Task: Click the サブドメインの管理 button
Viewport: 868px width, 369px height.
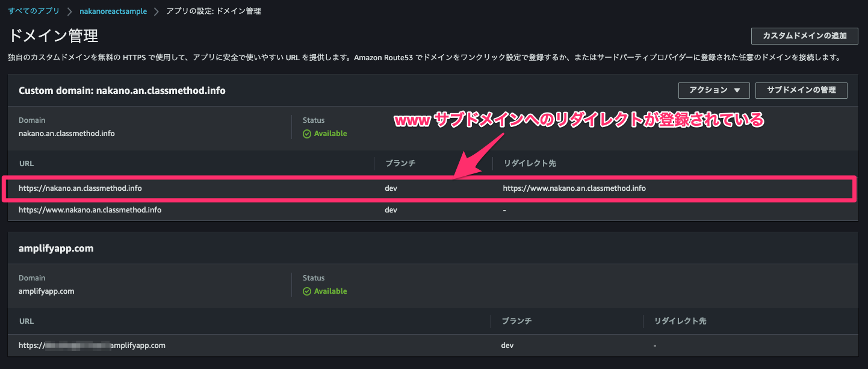Action: (801, 90)
